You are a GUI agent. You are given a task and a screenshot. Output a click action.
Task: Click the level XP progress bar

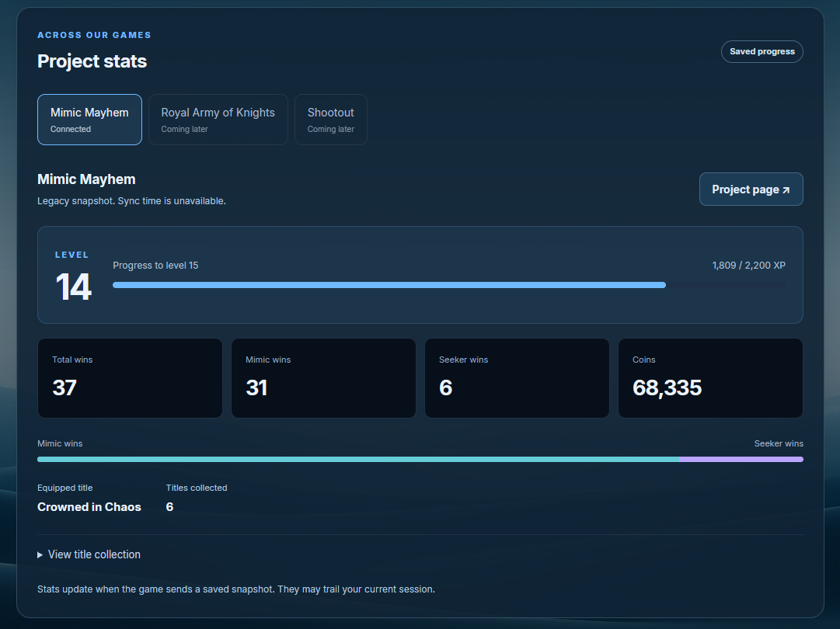coord(449,285)
